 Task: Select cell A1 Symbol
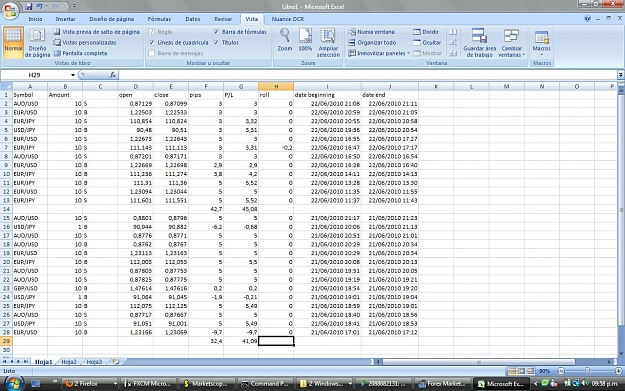(30, 95)
